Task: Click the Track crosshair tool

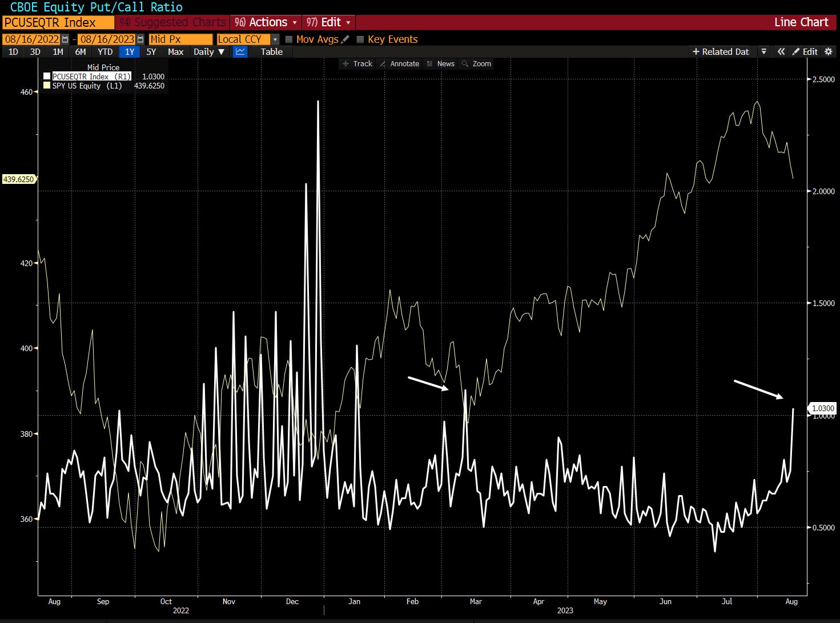Action: pyautogui.click(x=357, y=63)
